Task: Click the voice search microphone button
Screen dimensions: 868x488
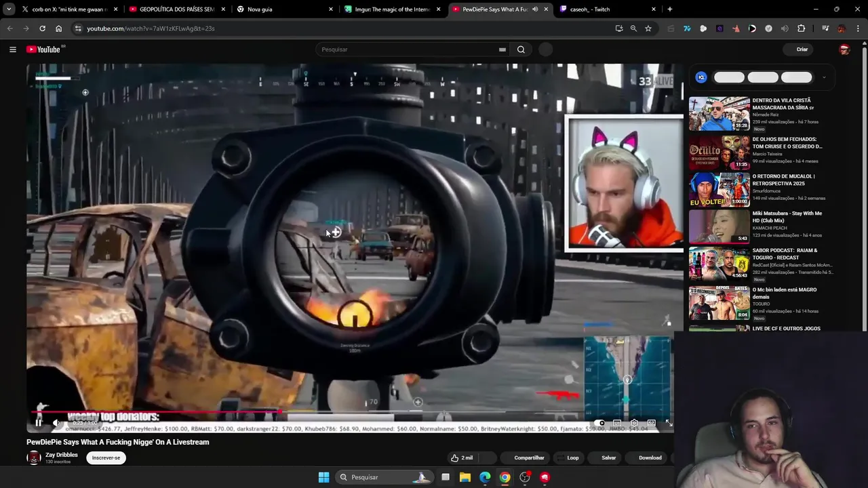Action: click(x=546, y=49)
